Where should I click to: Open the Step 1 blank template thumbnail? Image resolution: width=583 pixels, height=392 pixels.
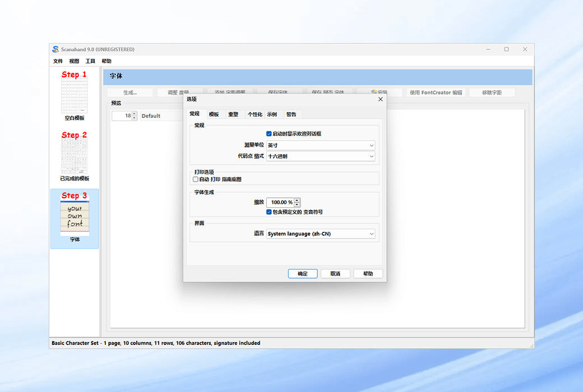click(75, 96)
